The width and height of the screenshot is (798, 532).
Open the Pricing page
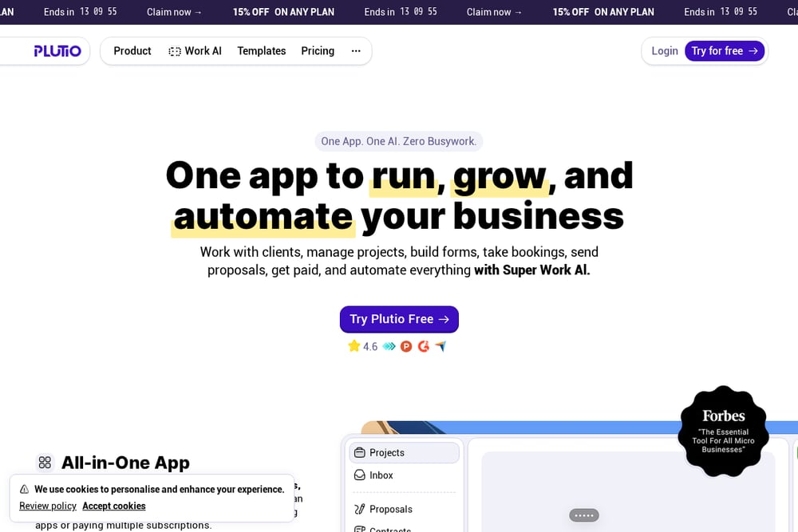point(318,51)
